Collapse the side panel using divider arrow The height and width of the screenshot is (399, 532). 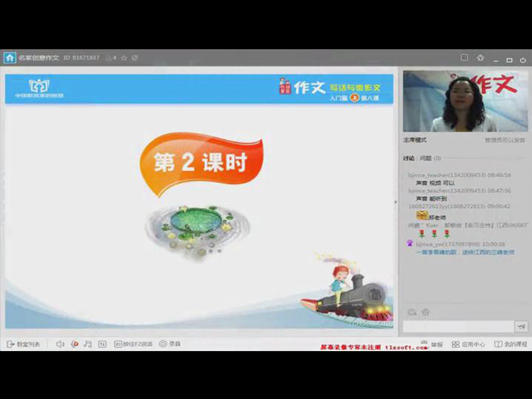[396, 201]
